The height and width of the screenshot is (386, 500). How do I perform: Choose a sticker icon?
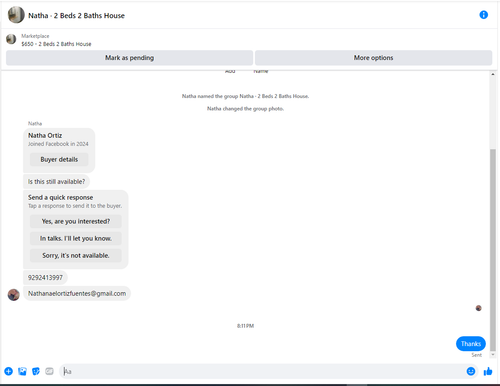pos(36,371)
